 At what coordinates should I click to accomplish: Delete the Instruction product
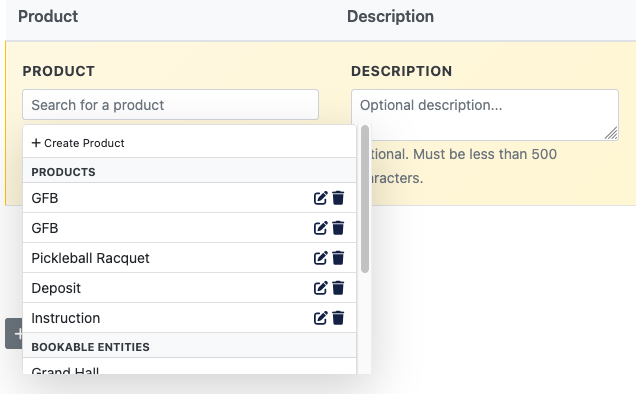(338, 318)
